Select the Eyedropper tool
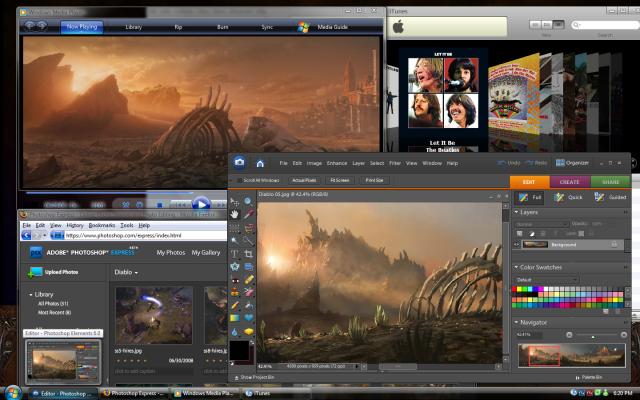This screenshot has width=640, height=400. click(249, 214)
